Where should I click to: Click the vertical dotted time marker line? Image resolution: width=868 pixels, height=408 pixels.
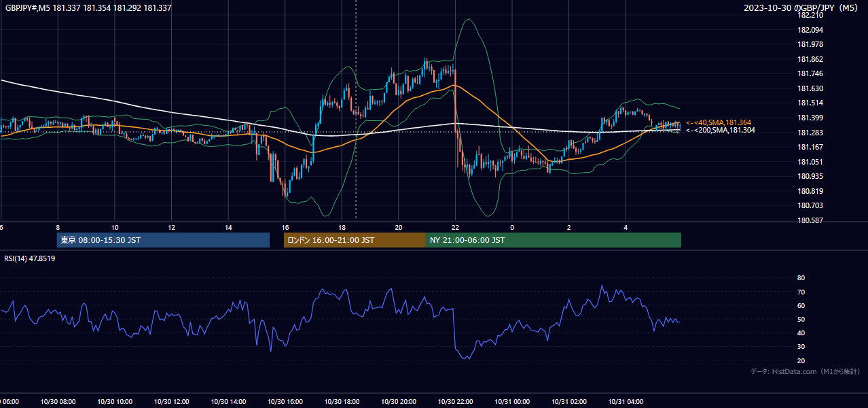pyautogui.click(x=356, y=109)
